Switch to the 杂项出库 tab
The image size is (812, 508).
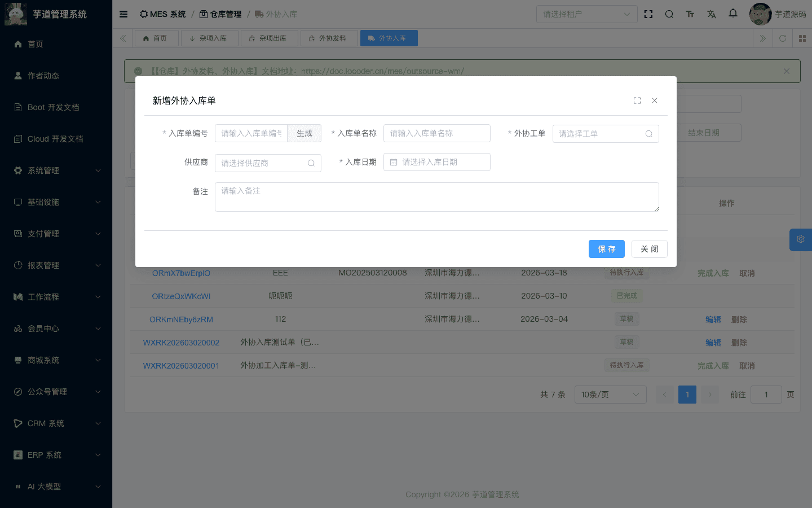tap(269, 38)
